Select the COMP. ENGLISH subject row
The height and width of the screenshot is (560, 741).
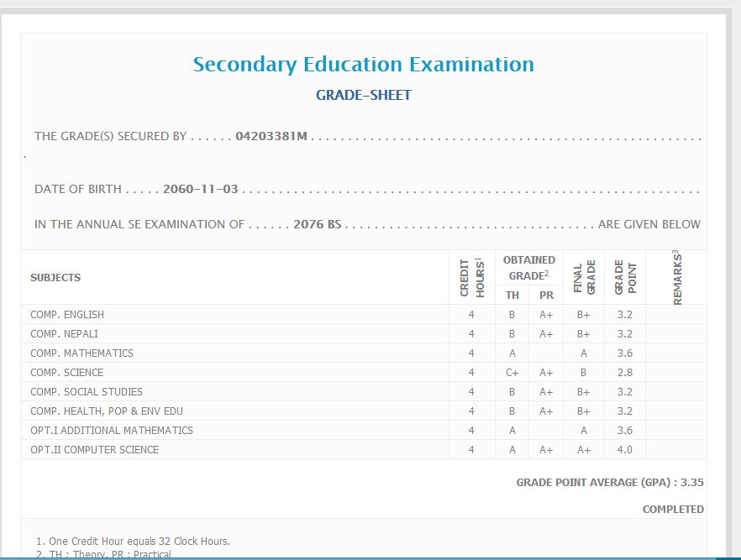[67, 315]
